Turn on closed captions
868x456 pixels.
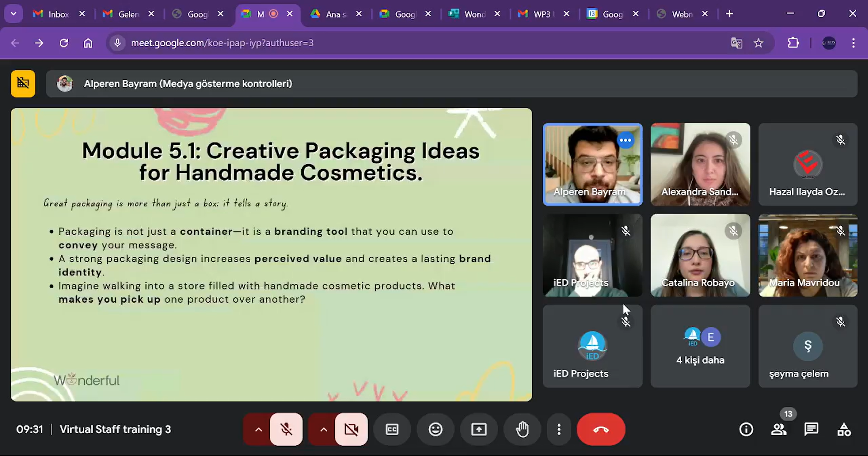pyautogui.click(x=392, y=429)
